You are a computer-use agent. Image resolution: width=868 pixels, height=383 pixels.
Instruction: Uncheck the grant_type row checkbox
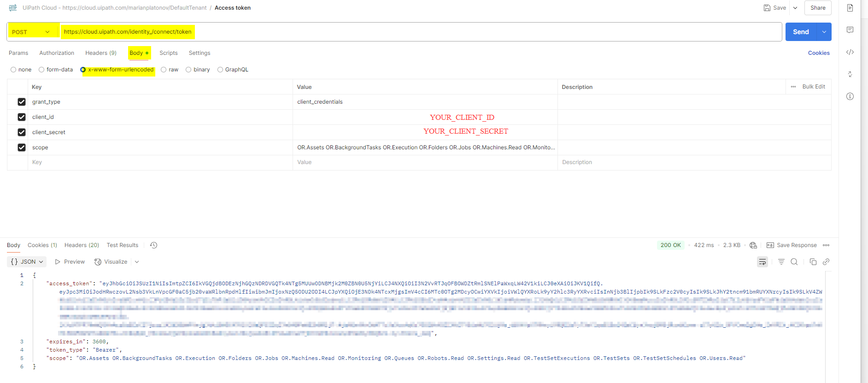[x=22, y=102]
